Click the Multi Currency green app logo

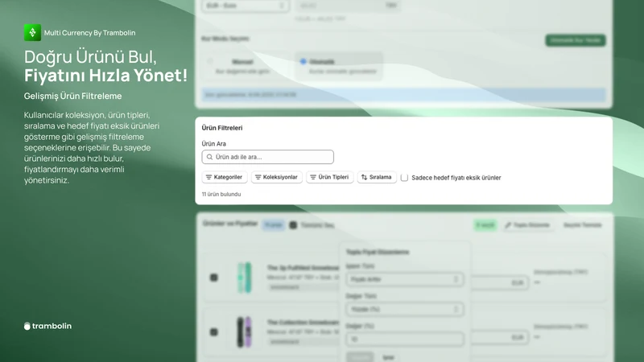[x=32, y=32]
